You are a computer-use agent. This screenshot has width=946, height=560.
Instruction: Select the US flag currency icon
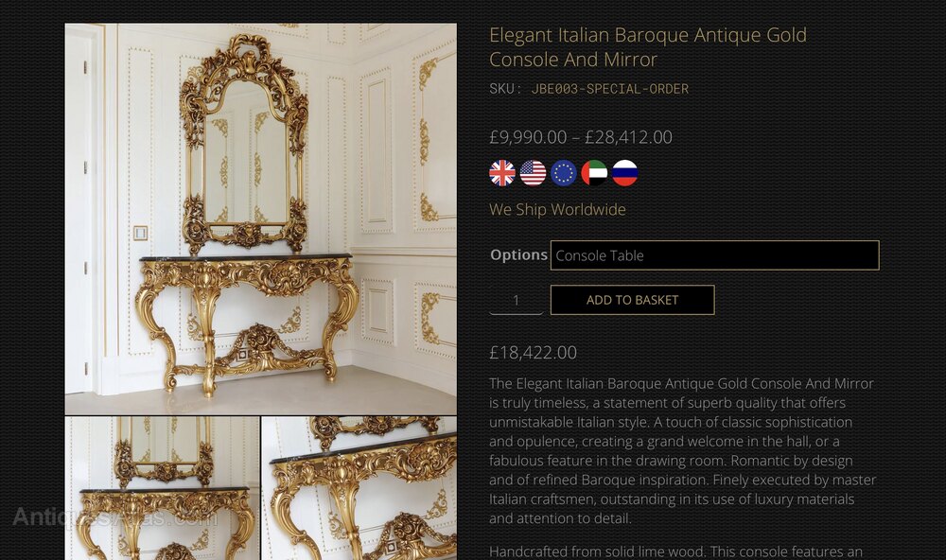533,173
